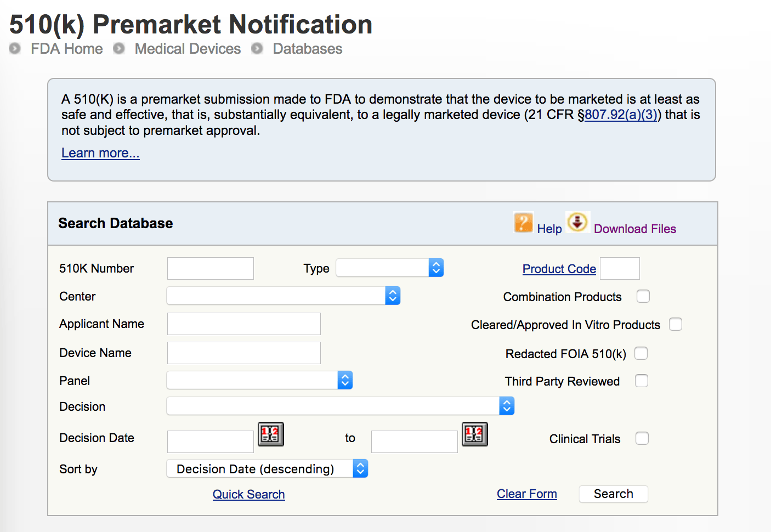This screenshot has width=771, height=532.
Task: Focus the 510K Number input field
Action: click(x=211, y=268)
